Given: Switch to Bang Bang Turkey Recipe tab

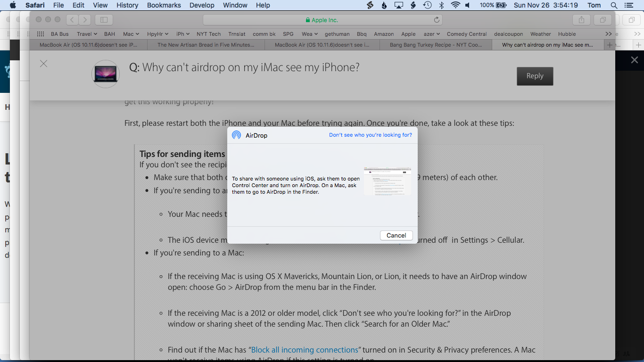Looking at the screenshot, I should pyautogui.click(x=436, y=45).
